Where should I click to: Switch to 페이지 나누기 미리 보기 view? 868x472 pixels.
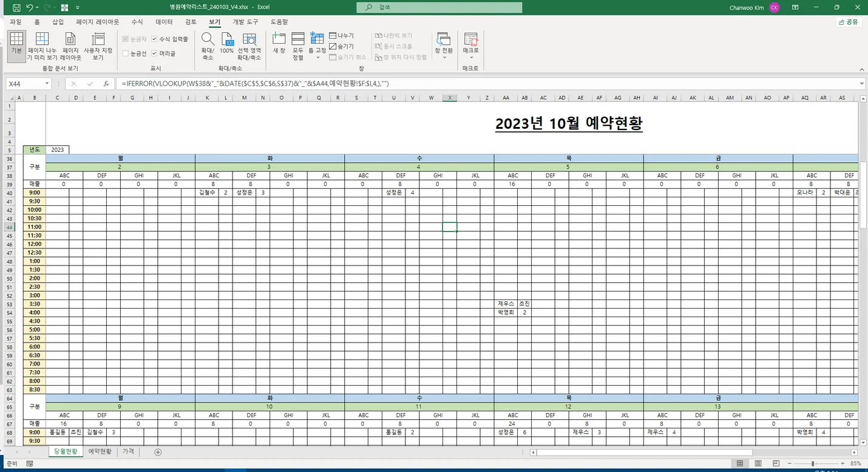coord(42,47)
